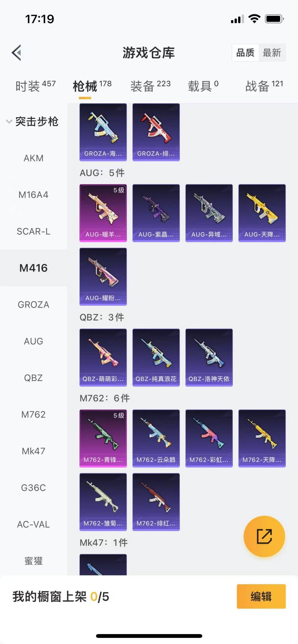Switch sorting to 品质
The width and height of the screenshot is (298, 644).
click(245, 52)
